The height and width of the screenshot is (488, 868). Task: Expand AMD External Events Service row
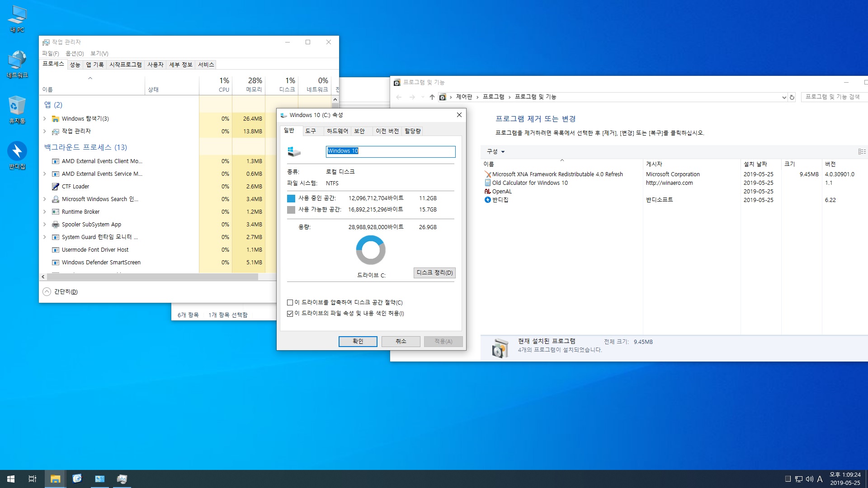click(x=45, y=174)
